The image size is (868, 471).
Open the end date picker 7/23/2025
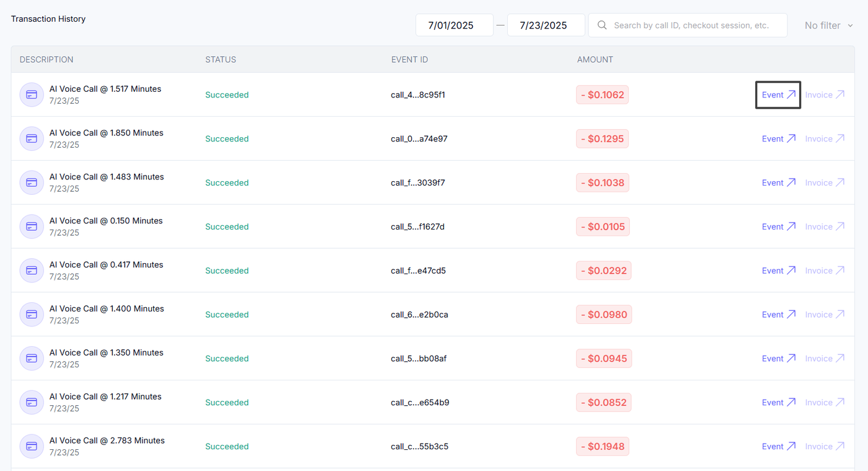click(x=546, y=25)
